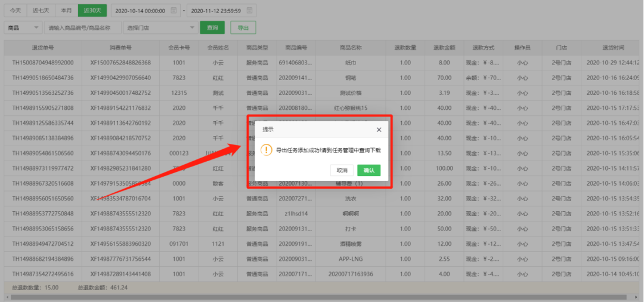This screenshot has width=644, height=302.
Task: Switch to the 本月 date range
Action: [66, 11]
